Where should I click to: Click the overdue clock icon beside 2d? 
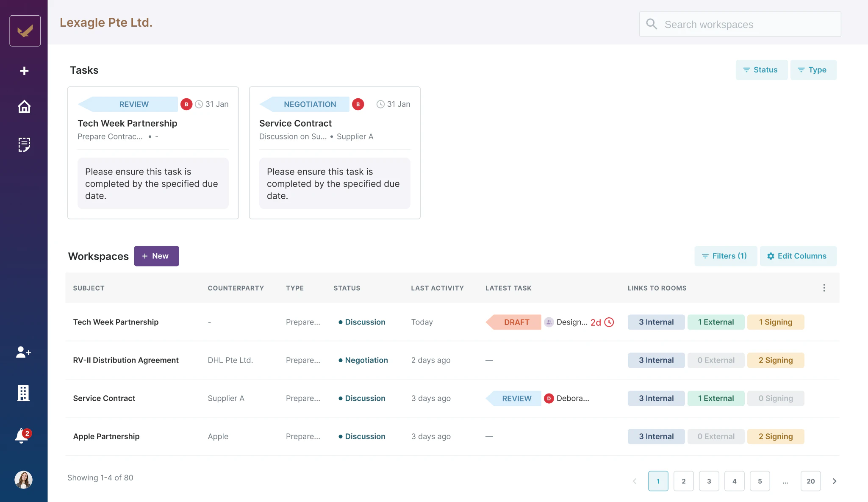point(609,322)
